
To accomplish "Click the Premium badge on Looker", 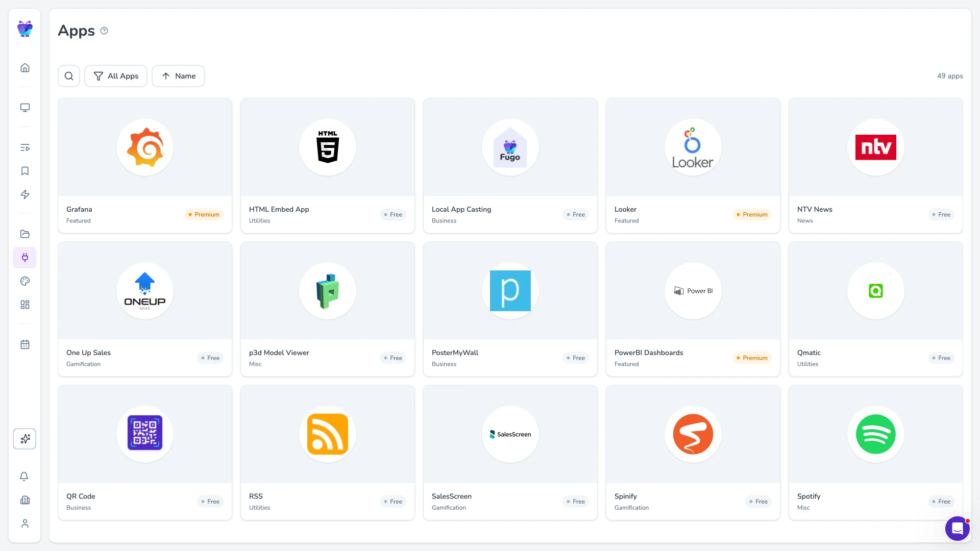I will point(752,215).
